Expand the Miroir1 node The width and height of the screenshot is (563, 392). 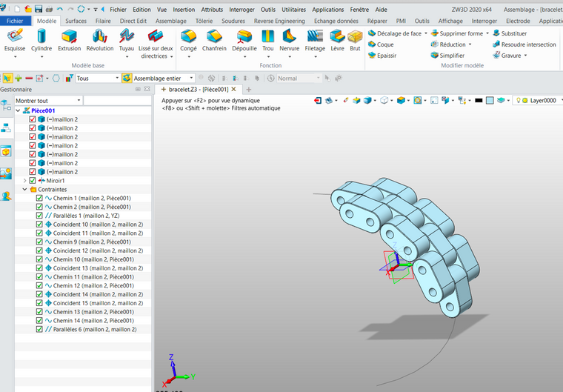click(24, 180)
